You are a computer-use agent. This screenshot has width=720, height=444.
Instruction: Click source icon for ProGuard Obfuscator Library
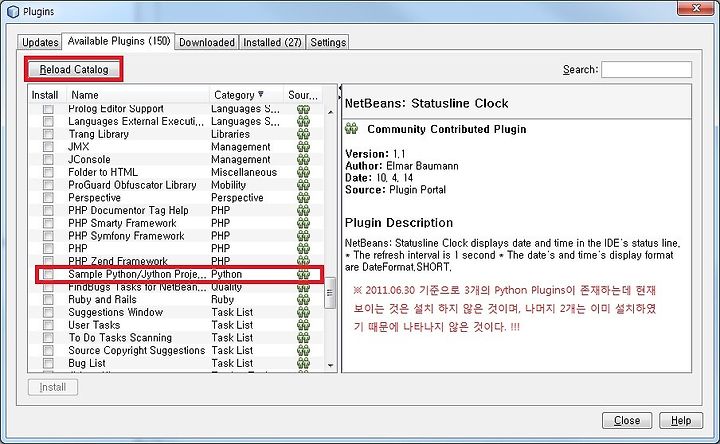304,185
